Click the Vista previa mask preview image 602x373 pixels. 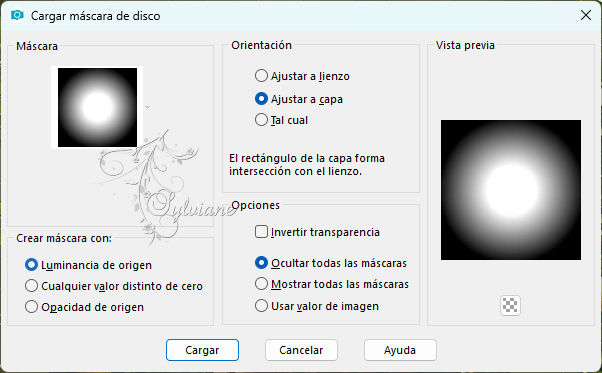[x=511, y=190]
